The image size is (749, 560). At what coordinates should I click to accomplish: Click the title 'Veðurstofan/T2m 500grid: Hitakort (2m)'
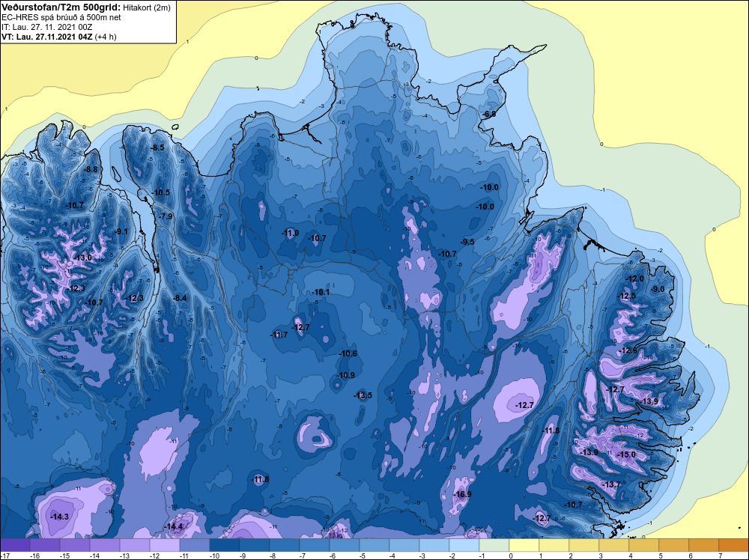pos(85,7)
